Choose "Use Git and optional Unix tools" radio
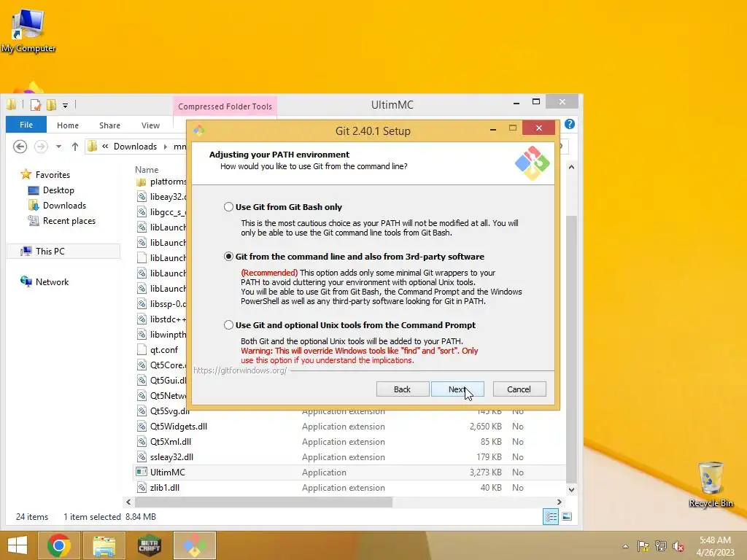This screenshot has width=747, height=560. (228, 324)
